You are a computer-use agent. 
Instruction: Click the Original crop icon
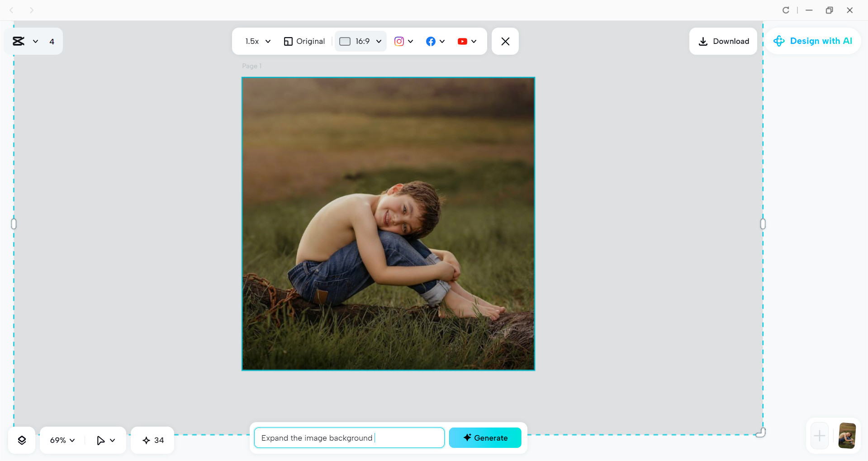[289, 41]
